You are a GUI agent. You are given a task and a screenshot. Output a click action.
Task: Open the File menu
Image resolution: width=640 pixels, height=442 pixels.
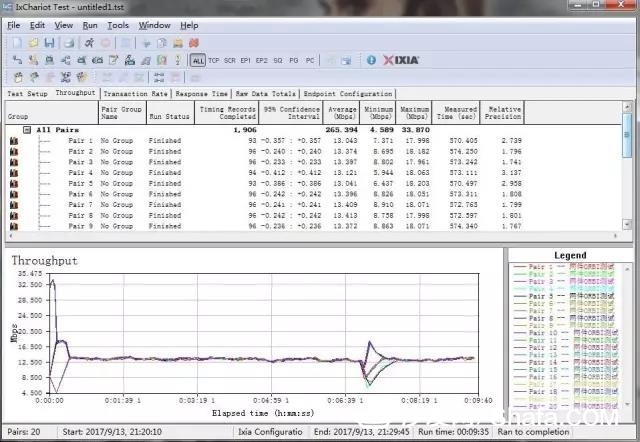pyautogui.click(x=13, y=25)
